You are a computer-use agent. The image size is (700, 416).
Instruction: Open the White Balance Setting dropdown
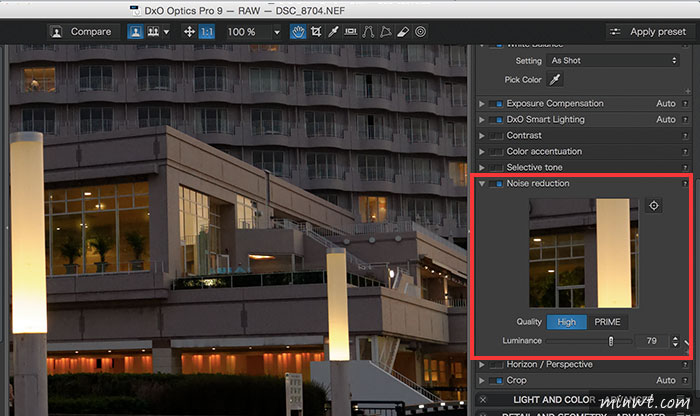click(613, 60)
